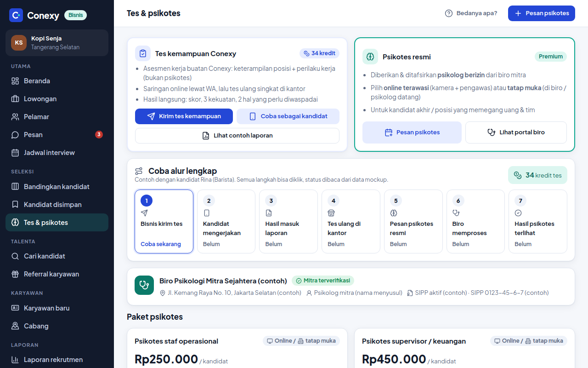Select step 2 Kandidat mengerjakan

pos(226,221)
